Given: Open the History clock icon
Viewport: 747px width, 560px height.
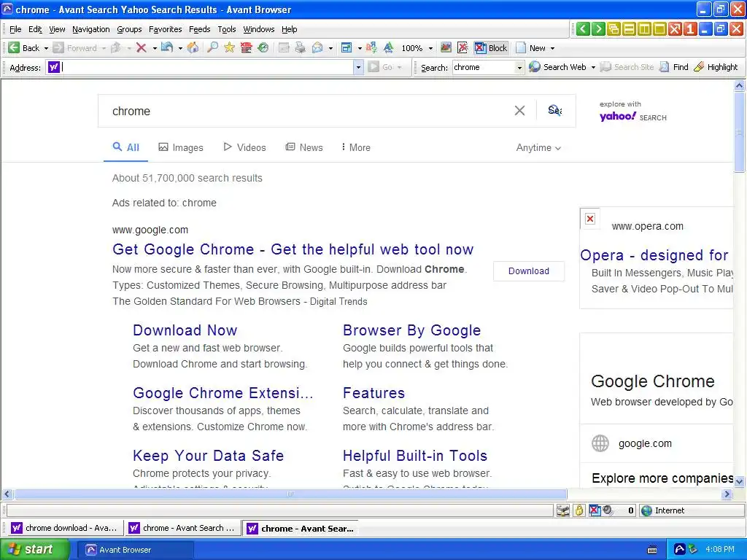Looking at the screenshot, I should pos(263,47).
